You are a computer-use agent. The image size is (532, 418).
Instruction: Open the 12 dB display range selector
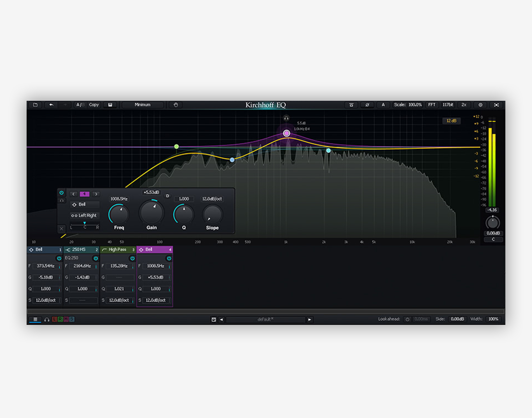[451, 121]
